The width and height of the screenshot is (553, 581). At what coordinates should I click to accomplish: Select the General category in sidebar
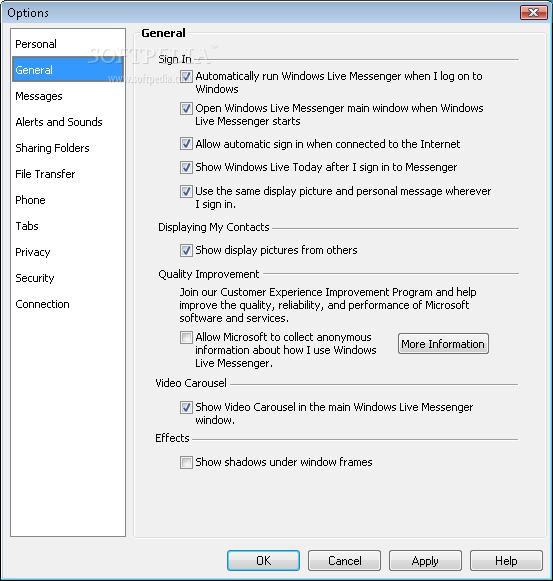tap(67, 69)
